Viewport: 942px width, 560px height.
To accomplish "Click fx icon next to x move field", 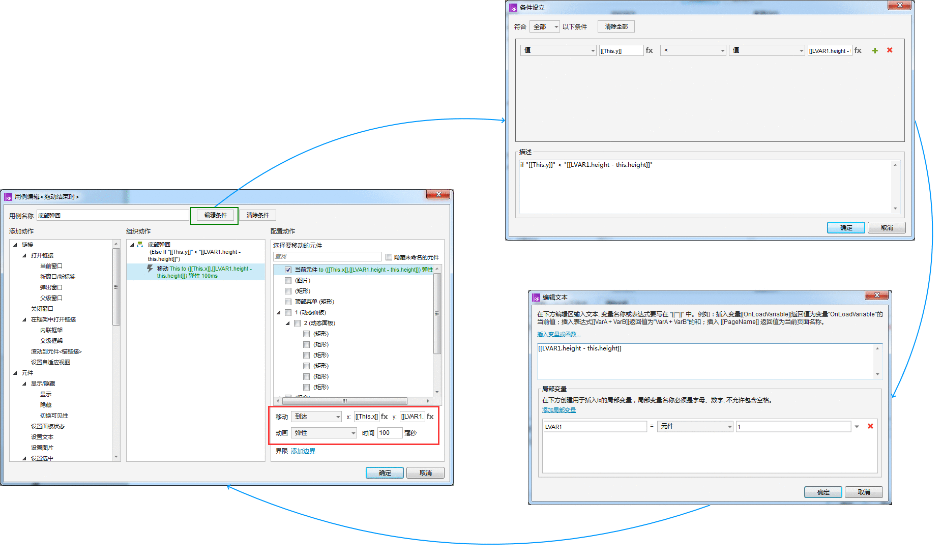I will [x=385, y=416].
